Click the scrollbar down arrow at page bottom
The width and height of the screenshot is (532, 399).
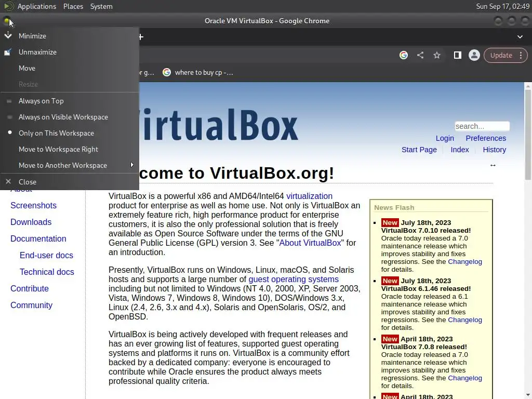(x=528, y=395)
